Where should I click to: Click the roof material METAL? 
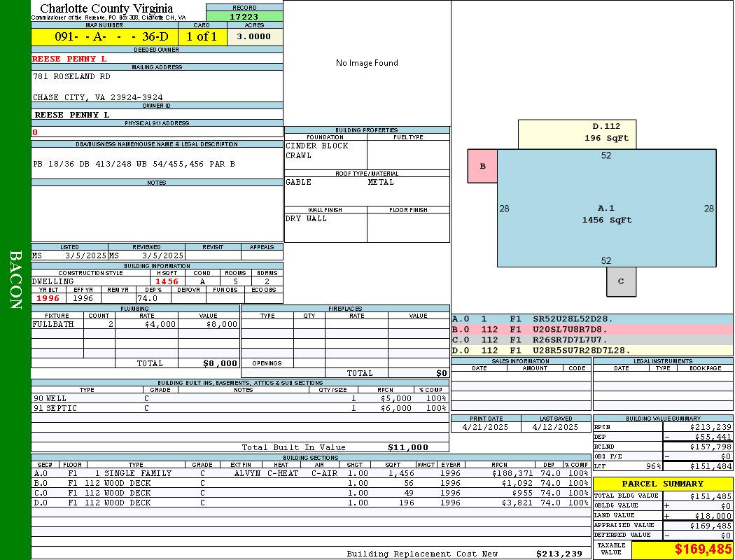pos(381,182)
